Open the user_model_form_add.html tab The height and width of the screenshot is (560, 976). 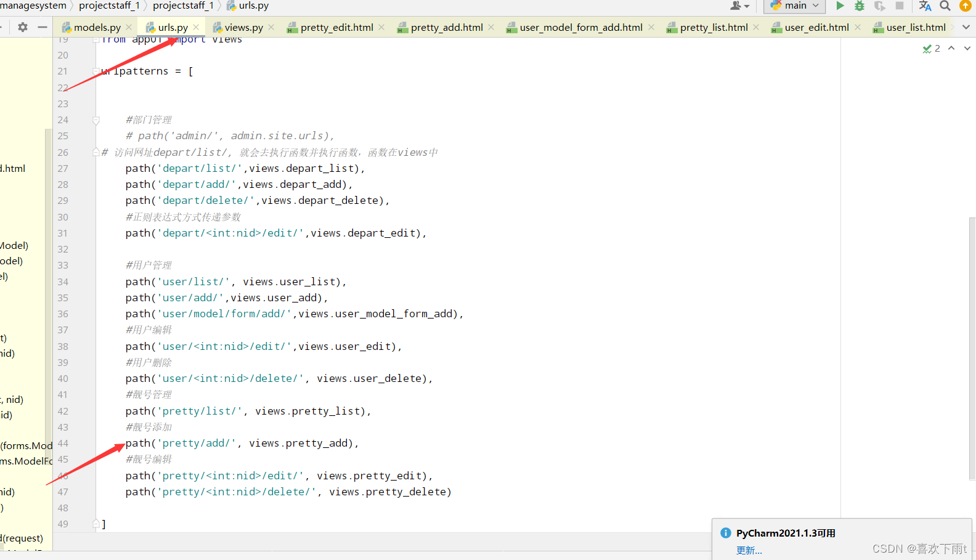[x=580, y=27]
